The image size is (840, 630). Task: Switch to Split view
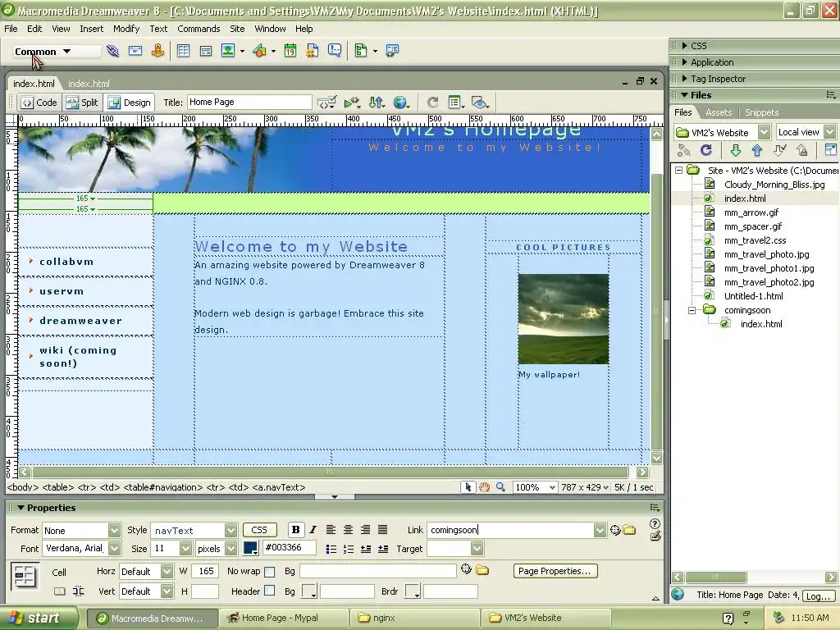click(82, 103)
